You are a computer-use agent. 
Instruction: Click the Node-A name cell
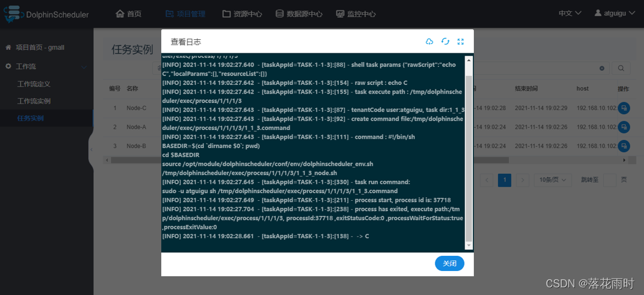tap(136, 127)
